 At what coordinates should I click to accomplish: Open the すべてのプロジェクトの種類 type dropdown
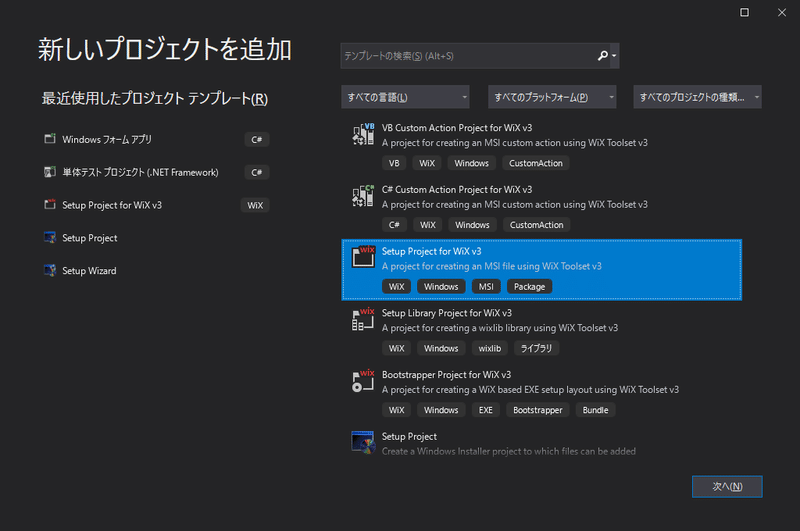tap(697, 97)
